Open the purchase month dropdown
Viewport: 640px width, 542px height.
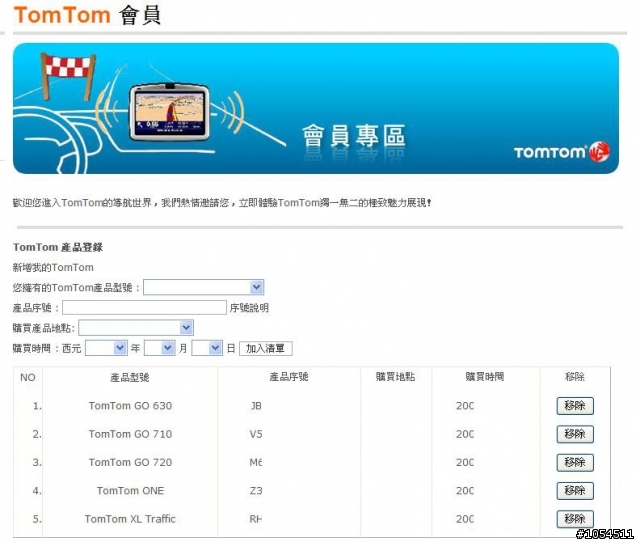click(x=159, y=348)
